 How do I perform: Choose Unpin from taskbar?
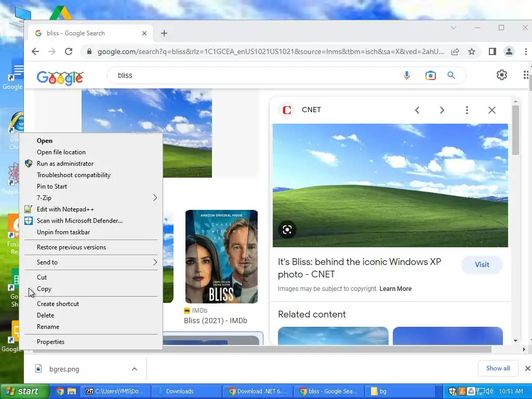91,232
